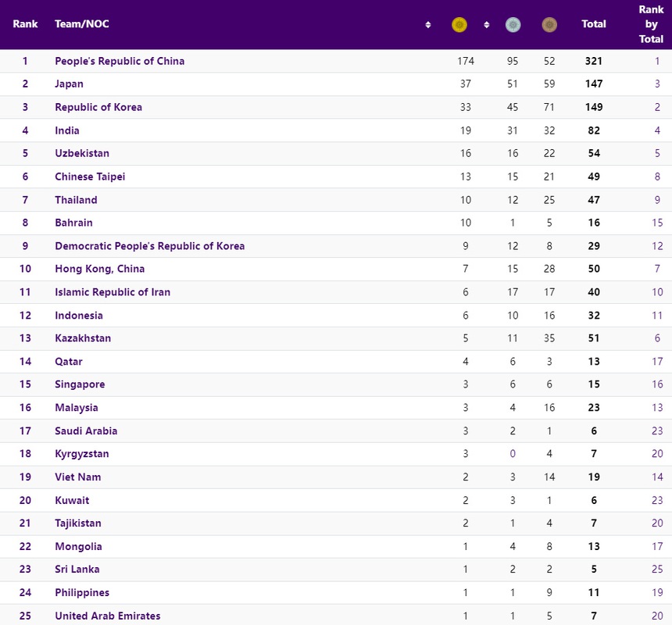Open the India team link
The height and width of the screenshot is (625, 672).
(x=67, y=130)
